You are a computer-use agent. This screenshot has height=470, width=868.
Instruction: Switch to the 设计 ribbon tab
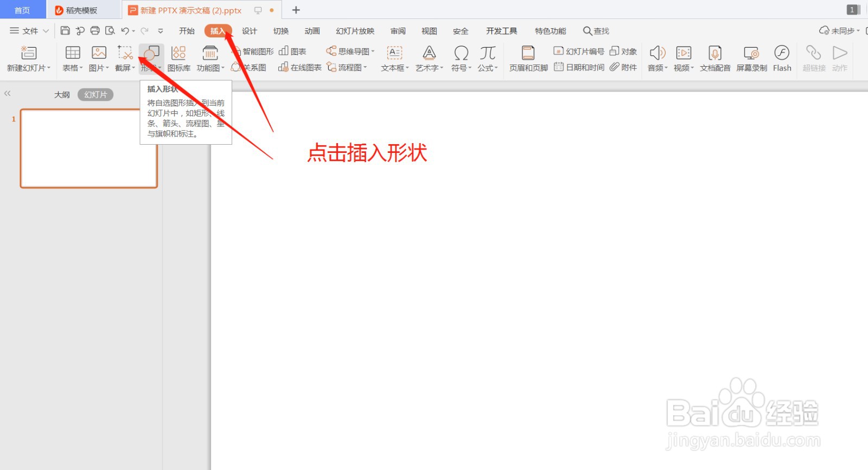(x=250, y=31)
